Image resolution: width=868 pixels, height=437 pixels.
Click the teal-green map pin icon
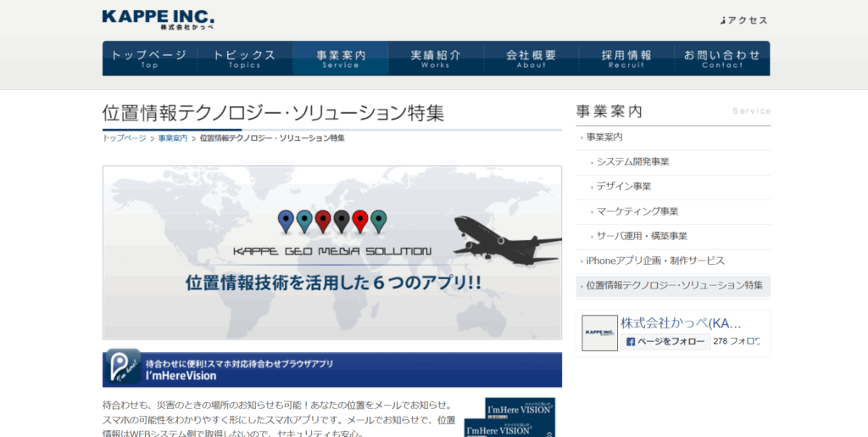pos(379,221)
